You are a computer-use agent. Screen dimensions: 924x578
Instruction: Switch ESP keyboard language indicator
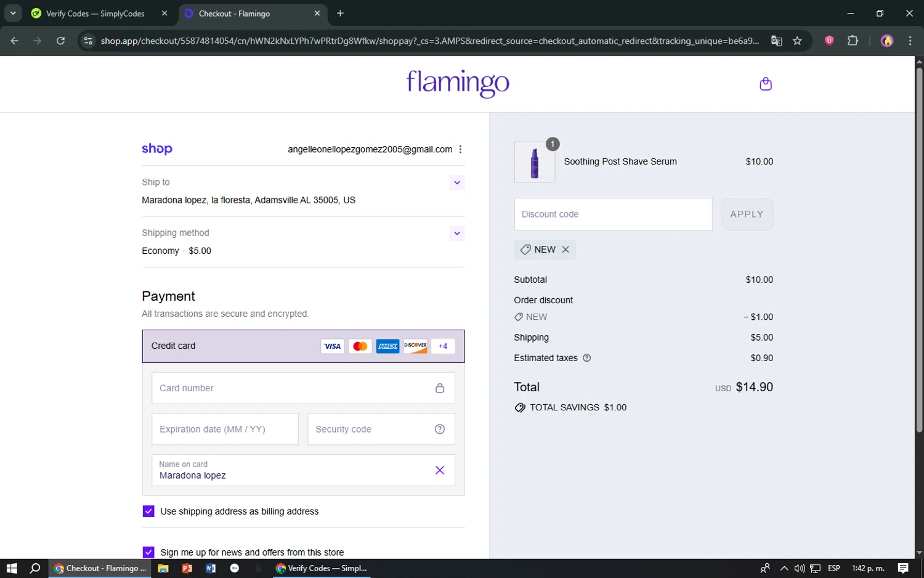point(834,568)
